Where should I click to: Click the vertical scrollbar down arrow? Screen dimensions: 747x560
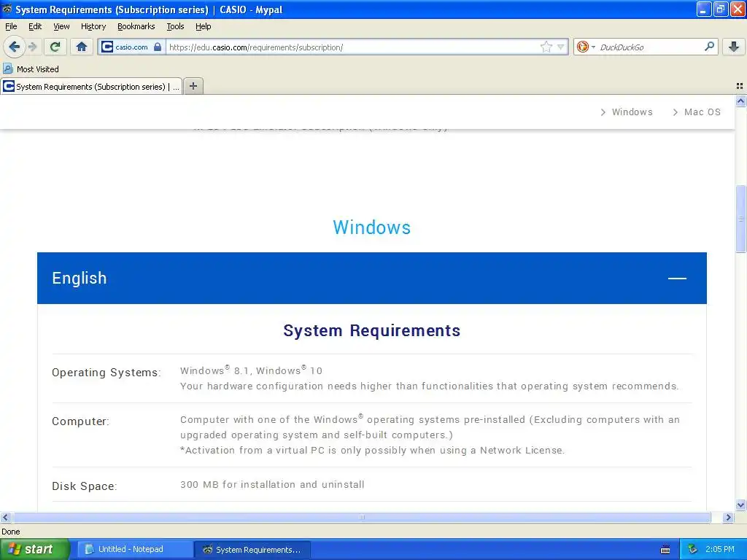tap(740, 505)
